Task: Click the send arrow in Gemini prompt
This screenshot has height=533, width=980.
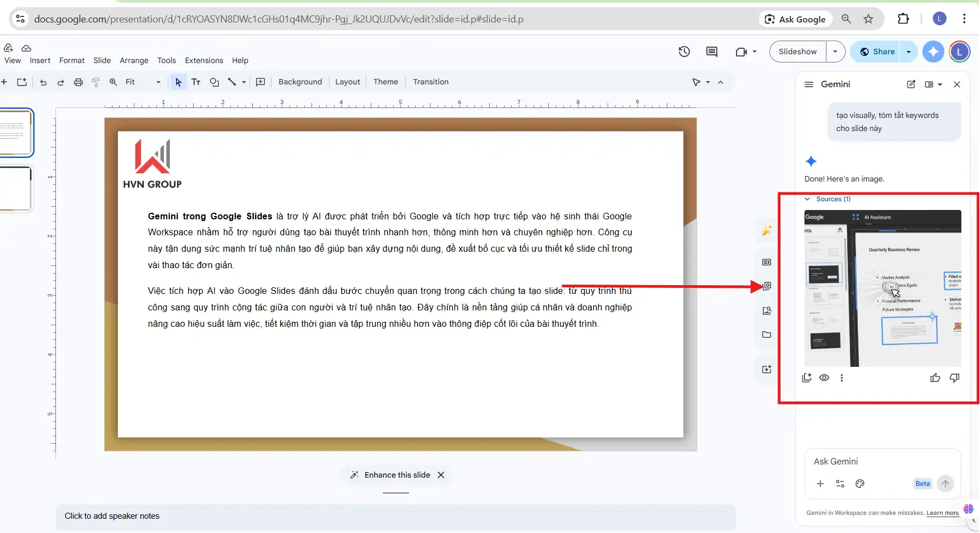Action: [x=945, y=484]
